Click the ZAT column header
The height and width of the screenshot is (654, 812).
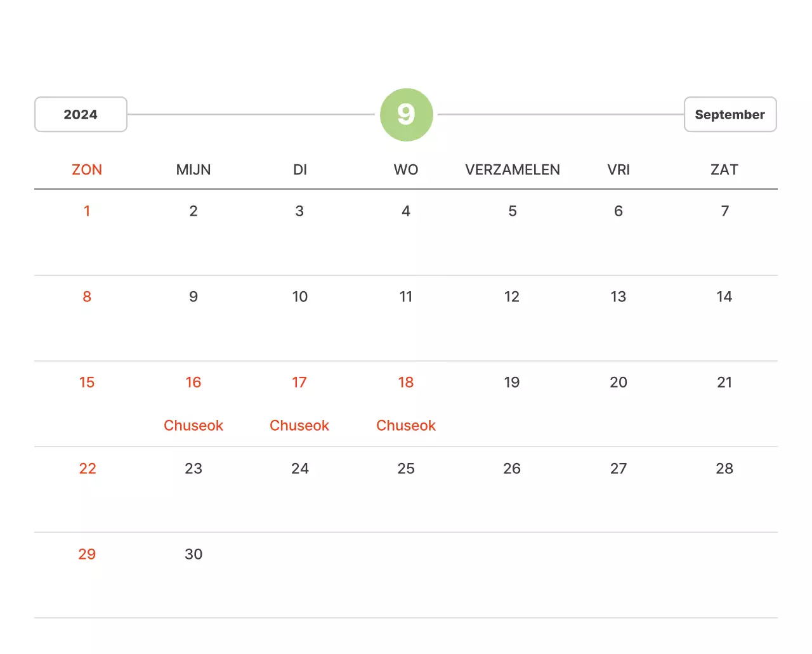coord(724,170)
